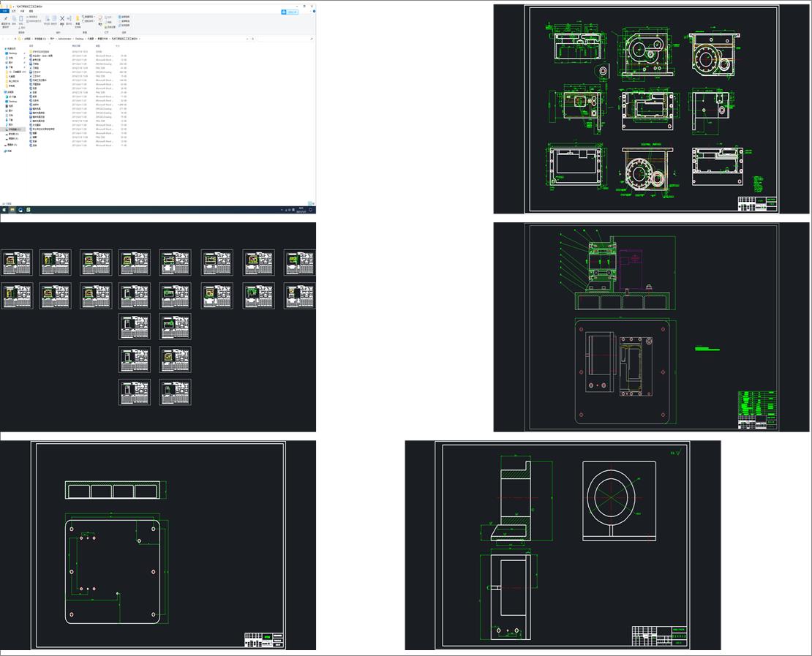812x656 pixels.
Task: Click the Explorer back navigation arrow
Action: [x=3, y=39]
